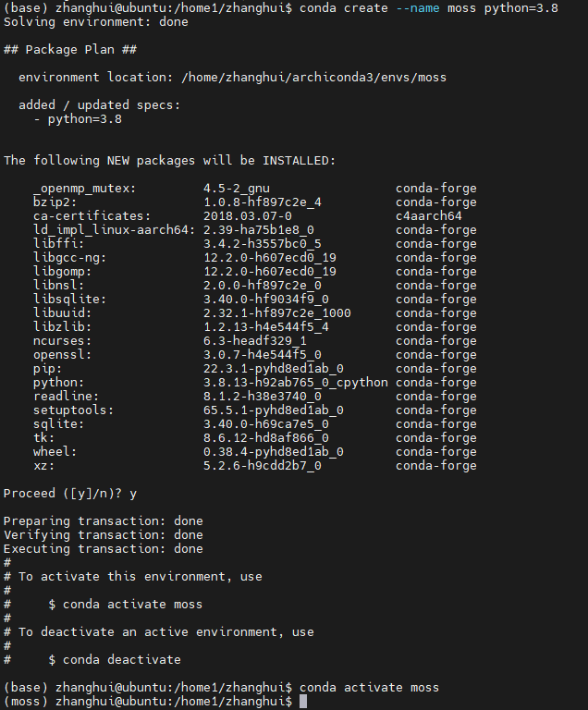Click the "ld_impl_linux-aarch64" package name

click(115, 230)
